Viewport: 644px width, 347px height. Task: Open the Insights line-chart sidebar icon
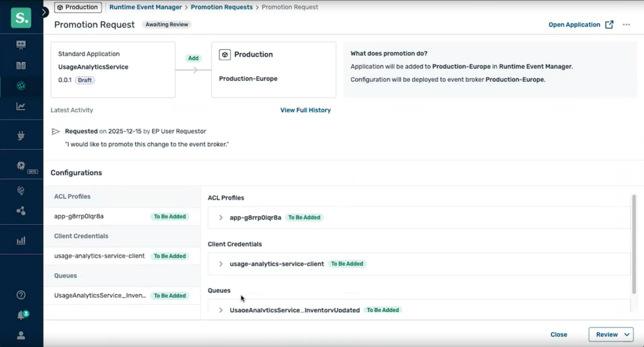[x=21, y=106]
